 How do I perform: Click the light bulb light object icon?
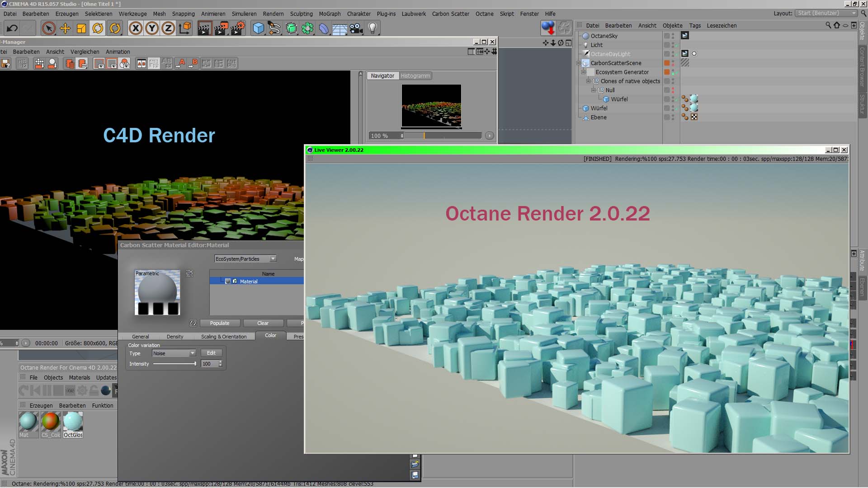pyautogui.click(x=373, y=28)
